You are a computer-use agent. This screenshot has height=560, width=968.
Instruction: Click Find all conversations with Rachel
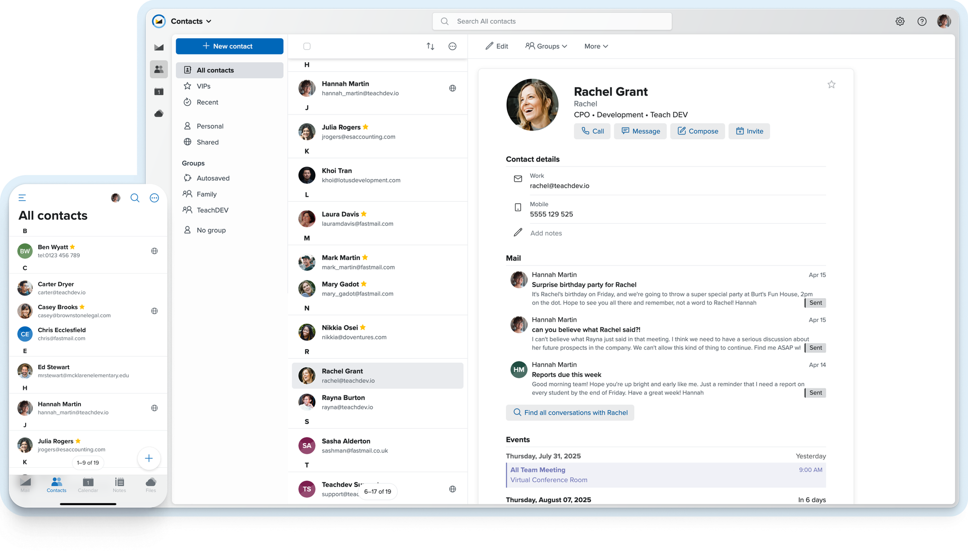(x=570, y=412)
